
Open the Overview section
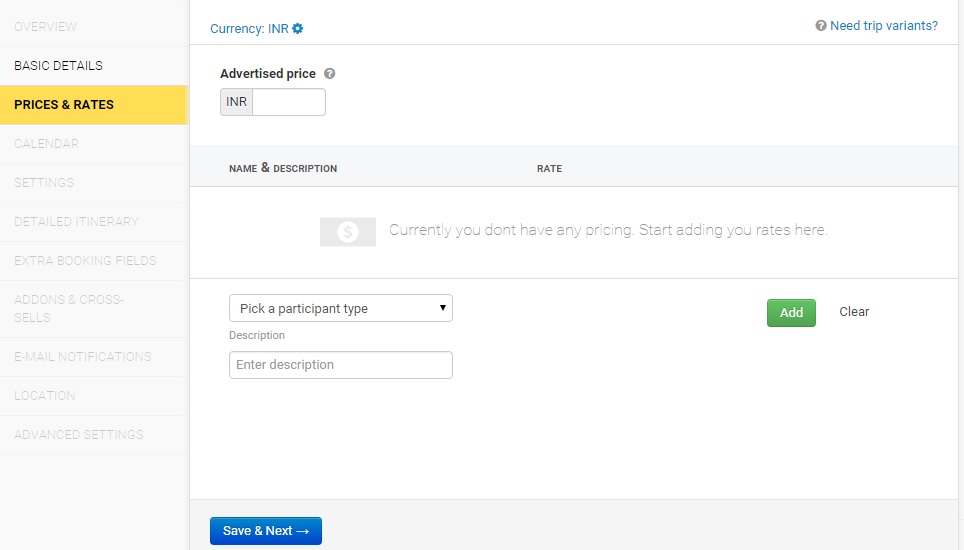tap(45, 27)
